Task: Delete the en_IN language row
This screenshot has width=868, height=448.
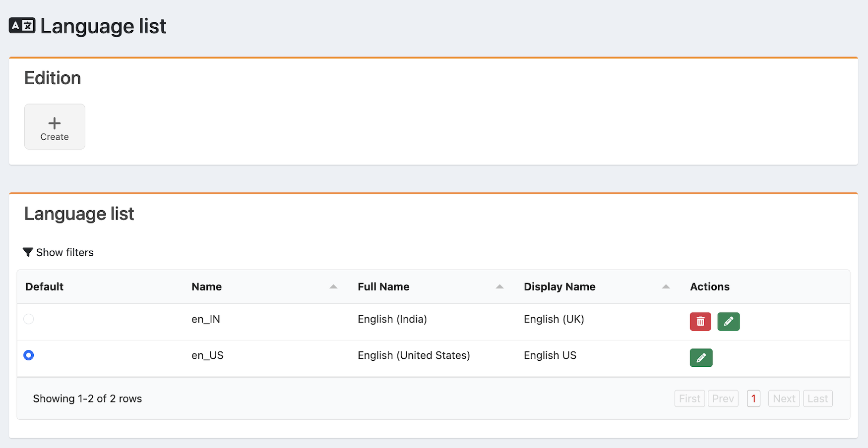Action: coord(700,322)
